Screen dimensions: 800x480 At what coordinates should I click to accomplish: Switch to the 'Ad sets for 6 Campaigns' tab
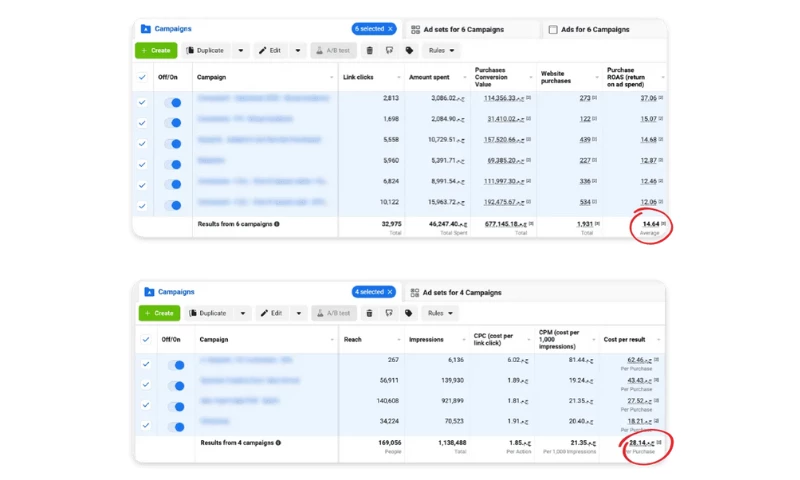468,29
